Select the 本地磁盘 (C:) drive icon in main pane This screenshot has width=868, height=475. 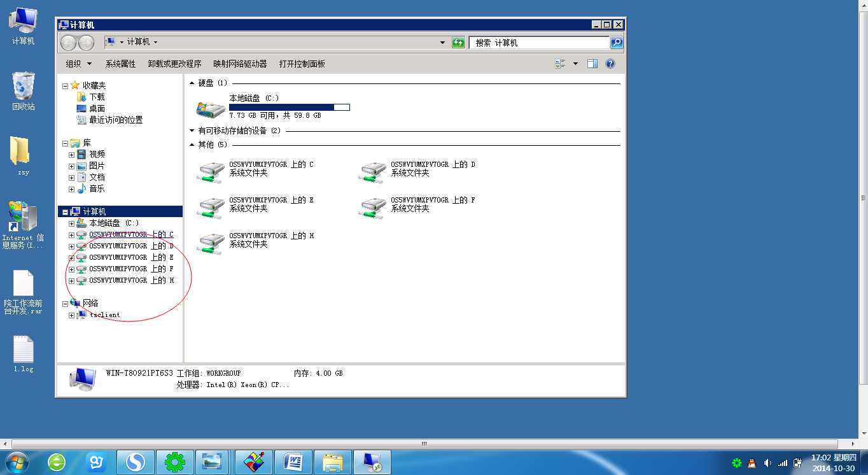click(211, 109)
